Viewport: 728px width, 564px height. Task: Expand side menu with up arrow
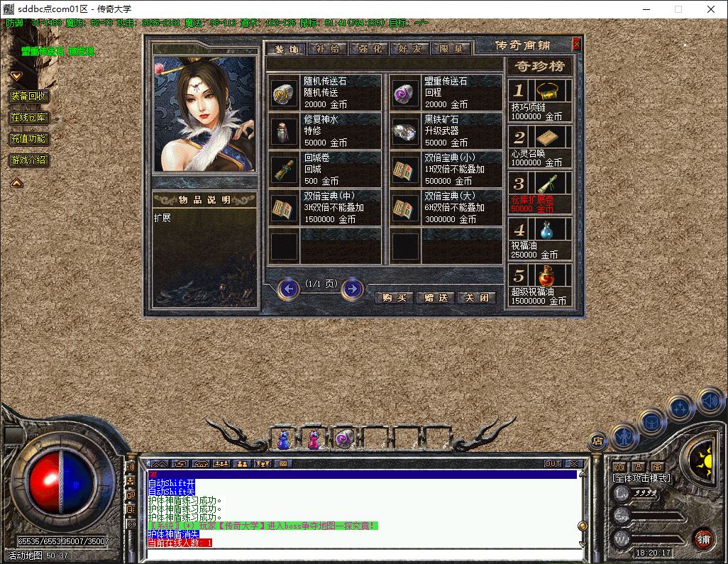pyautogui.click(x=16, y=183)
